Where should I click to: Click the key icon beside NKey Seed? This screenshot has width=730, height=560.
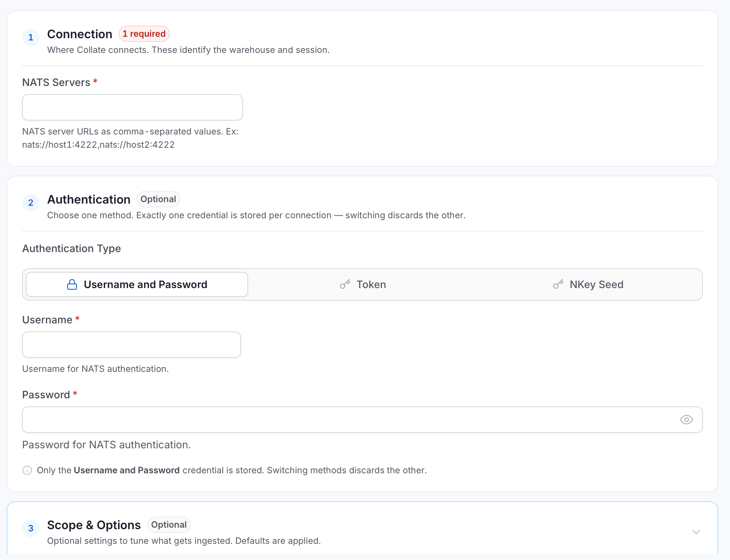click(x=558, y=284)
